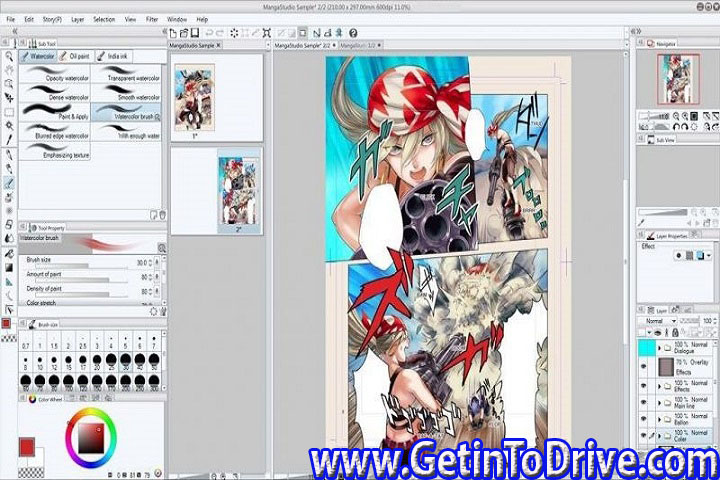Screen dimensions: 720x480
Task: Click the tone effect icon in Layer Properties
Action: [689, 255]
